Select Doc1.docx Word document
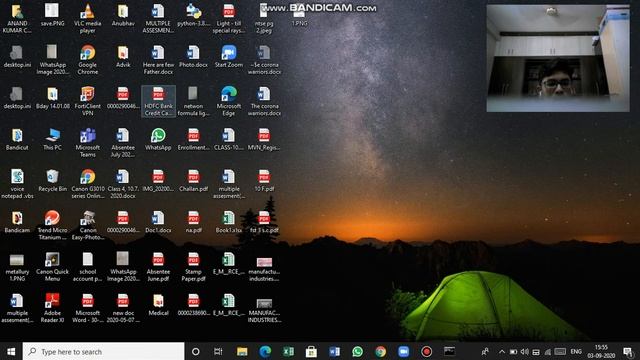This screenshot has height=360, width=640. pos(158,222)
